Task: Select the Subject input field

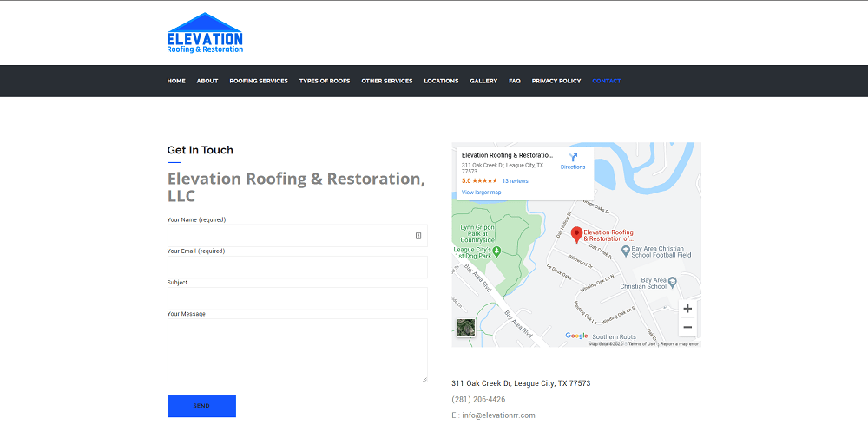Action: pos(297,298)
